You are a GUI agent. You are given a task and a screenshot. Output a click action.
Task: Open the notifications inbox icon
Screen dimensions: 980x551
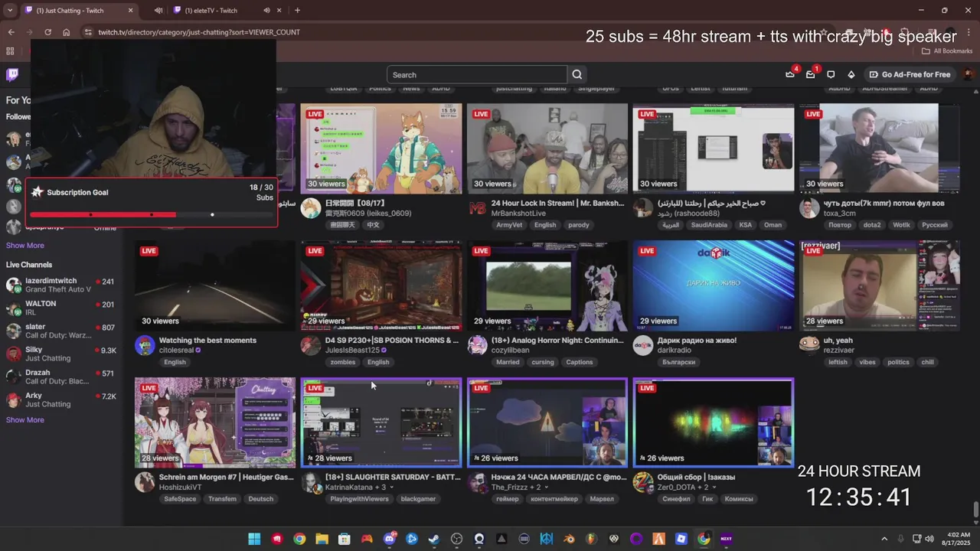[810, 74]
